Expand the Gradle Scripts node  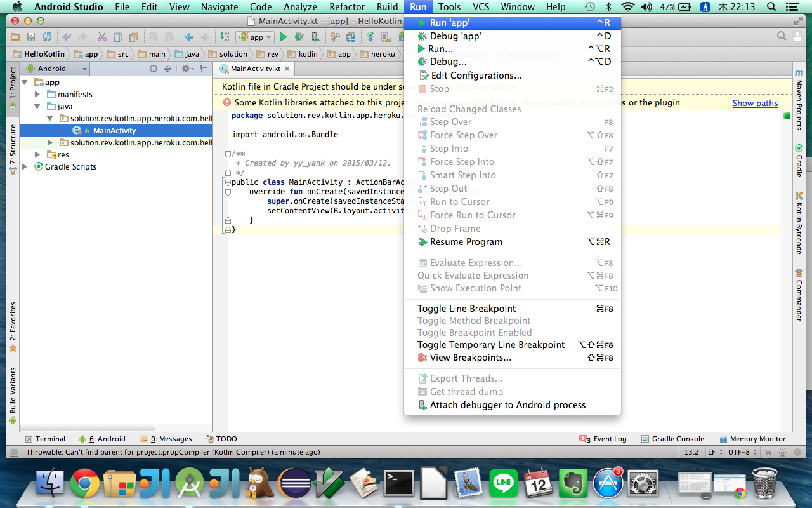pyautogui.click(x=25, y=167)
